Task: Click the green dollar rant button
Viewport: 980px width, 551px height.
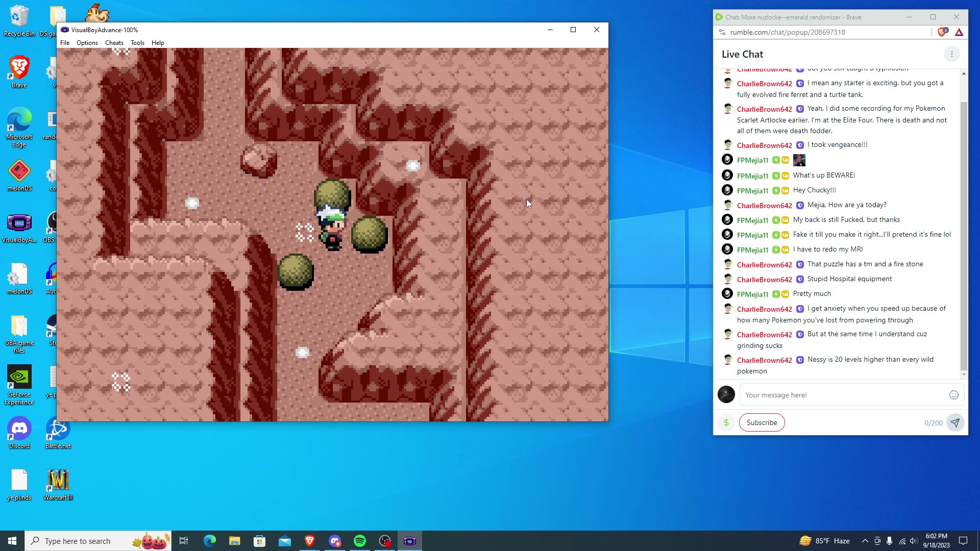Action: pyautogui.click(x=726, y=422)
